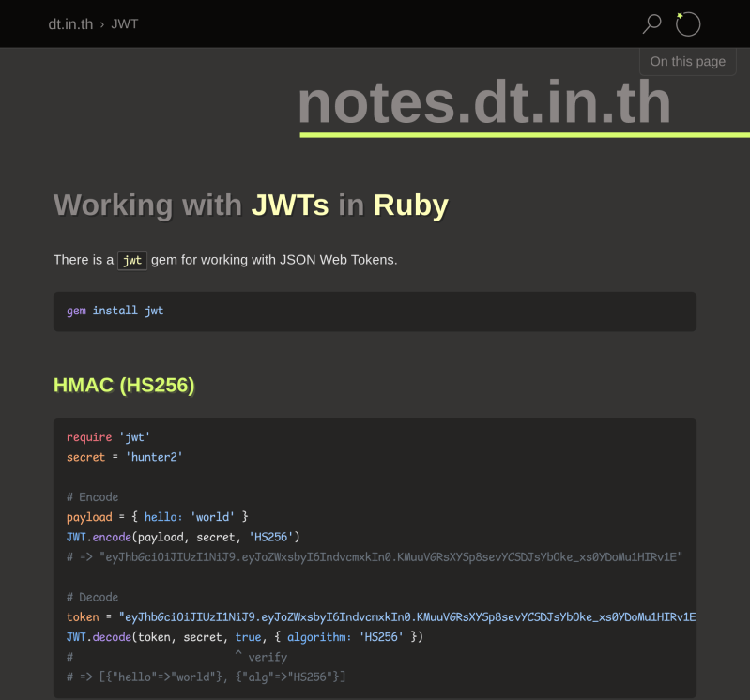Click the notes.dt.in.th site title
This screenshot has height=700, width=750.
484,102
